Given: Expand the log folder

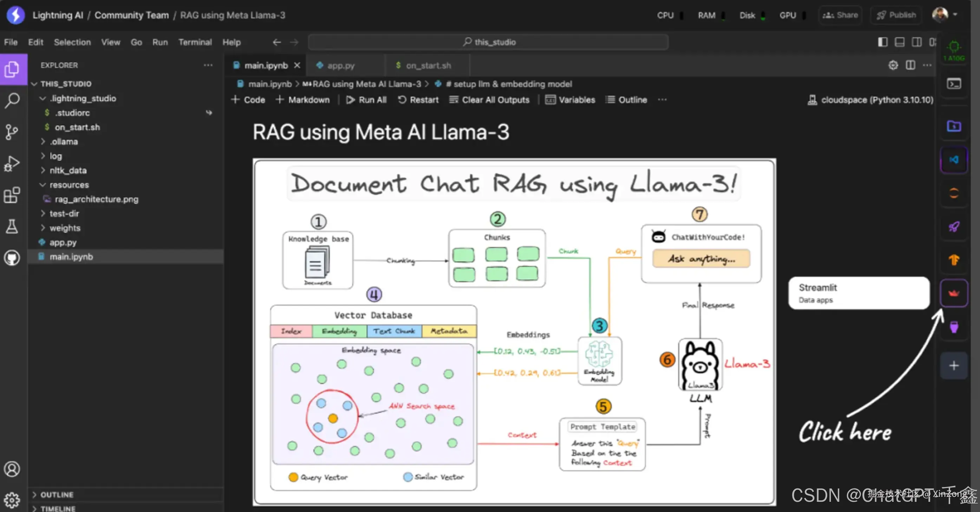Looking at the screenshot, I should pyautogui.click(x=43, y=156).
